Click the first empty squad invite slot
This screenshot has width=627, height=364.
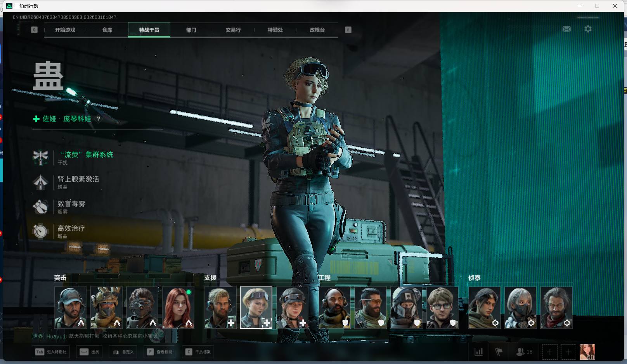(x=549, y=352)
